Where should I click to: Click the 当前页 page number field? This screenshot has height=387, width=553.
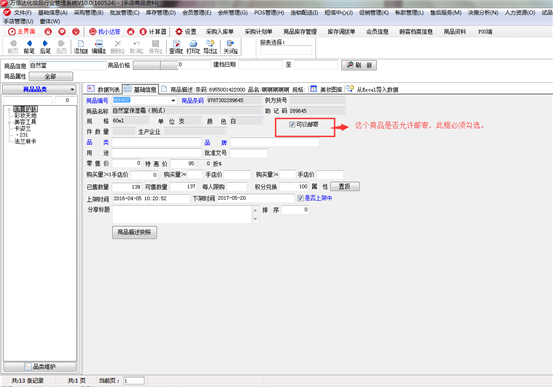(134, 381)
